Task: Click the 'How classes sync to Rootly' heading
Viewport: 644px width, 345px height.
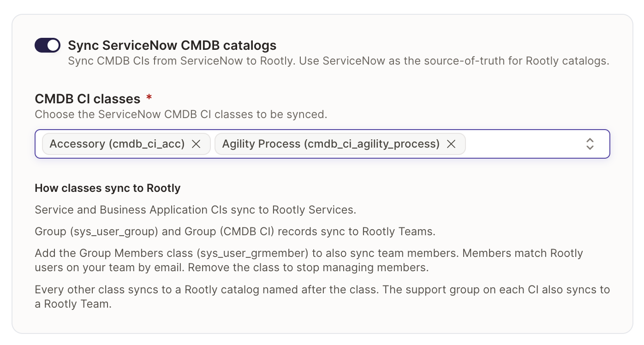Action: pos(107,188)
